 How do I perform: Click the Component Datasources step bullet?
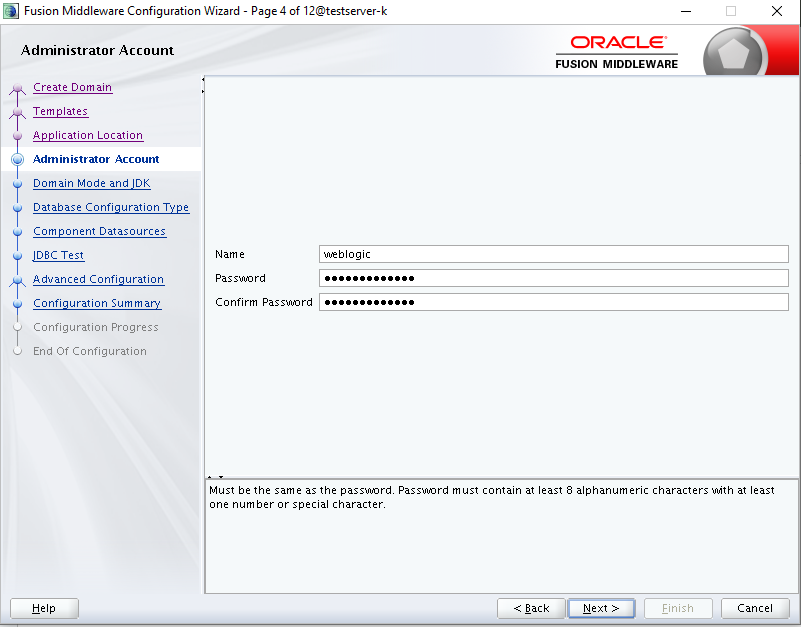tap(17, 232)
